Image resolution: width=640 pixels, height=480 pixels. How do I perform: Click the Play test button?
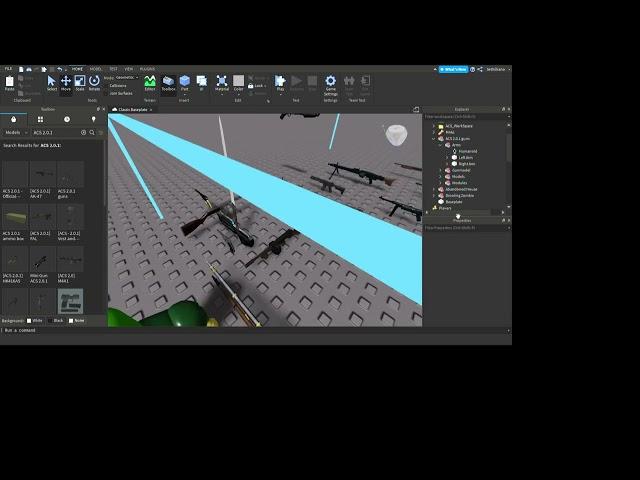pos(280,83)
